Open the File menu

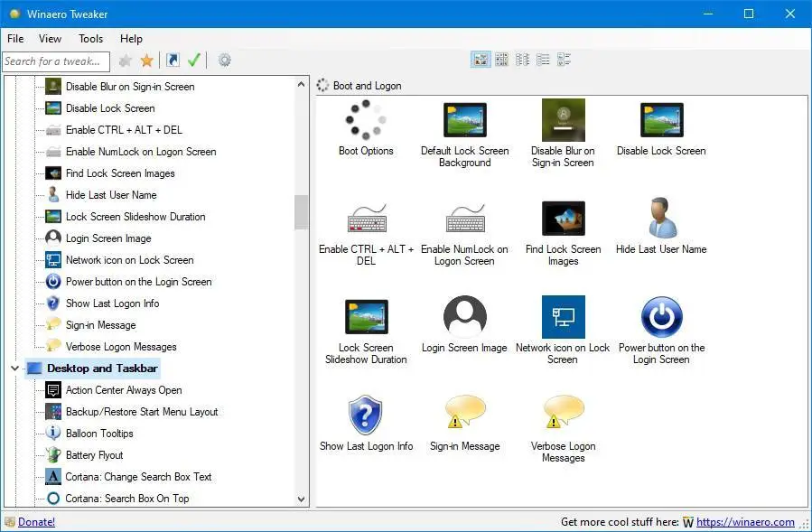[x=15, y=39]
